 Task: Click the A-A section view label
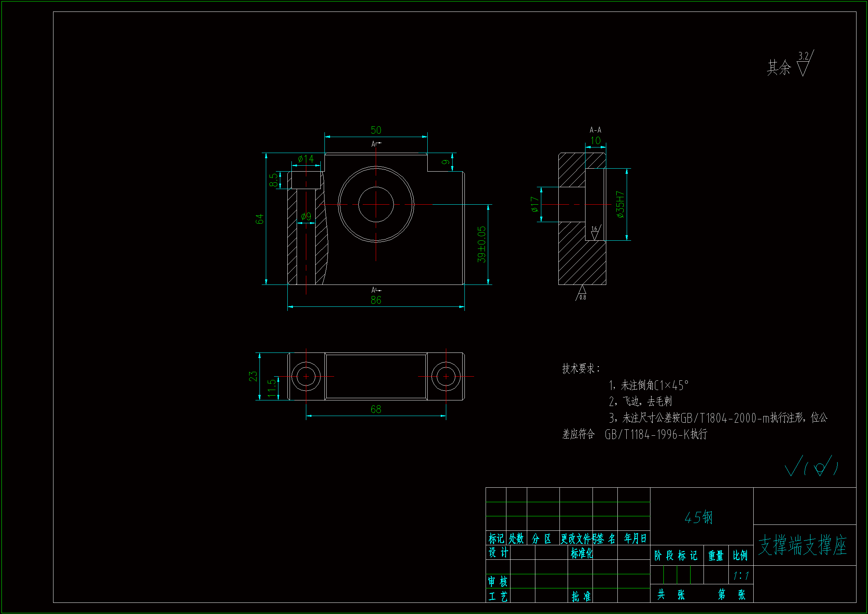[595, 130]
